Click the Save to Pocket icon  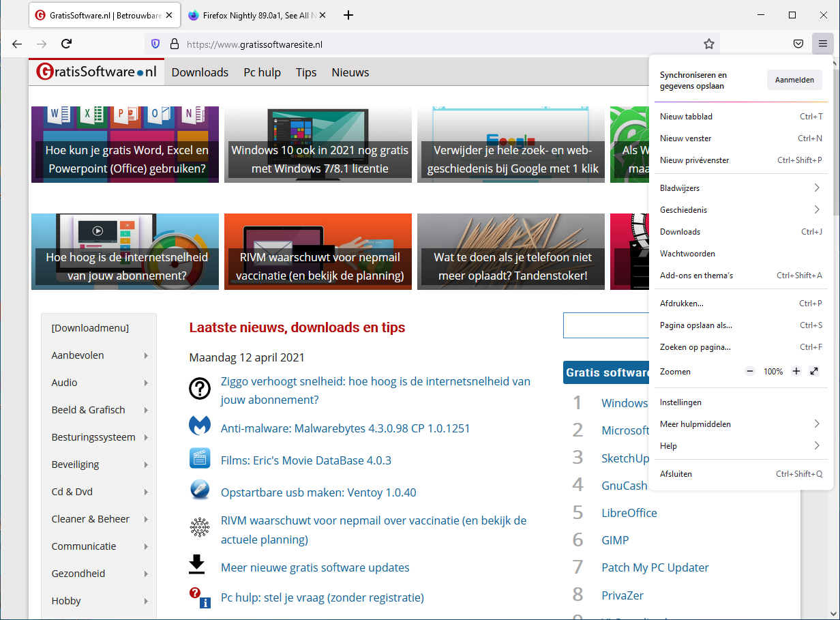click(x=798, y=44)
